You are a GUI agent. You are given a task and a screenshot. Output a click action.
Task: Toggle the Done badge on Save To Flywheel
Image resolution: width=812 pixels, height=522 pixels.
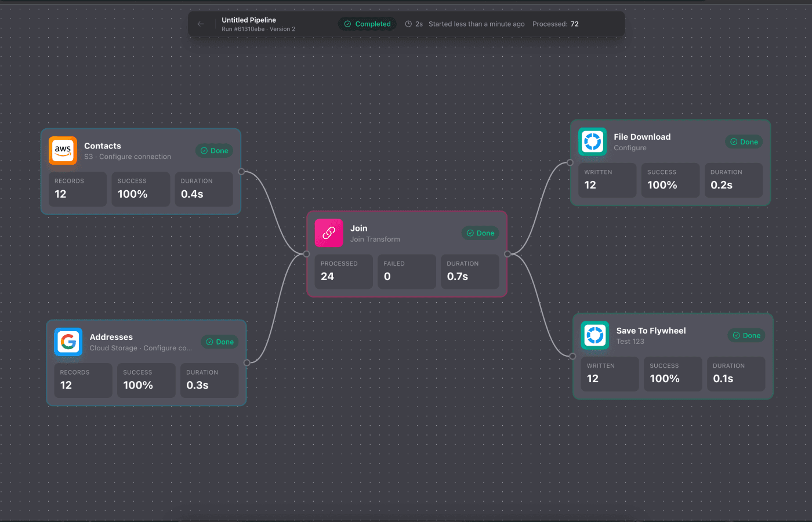click(x=746, y=335)
